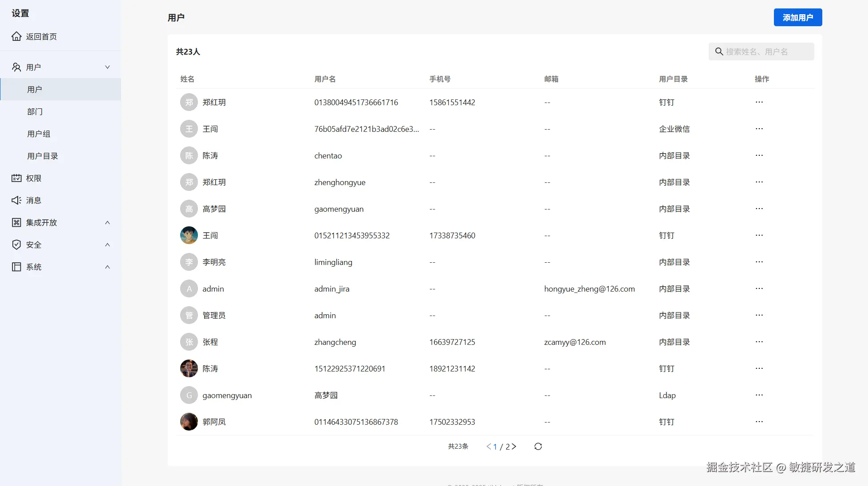The image size is (868, 486).
Task: Expand the 集成开放 section
Action: pos(107,222)
